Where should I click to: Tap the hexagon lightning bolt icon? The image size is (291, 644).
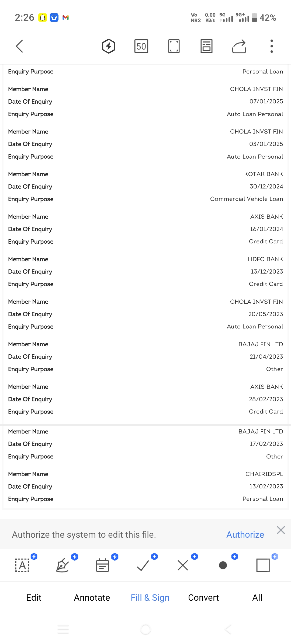[109, 46]
